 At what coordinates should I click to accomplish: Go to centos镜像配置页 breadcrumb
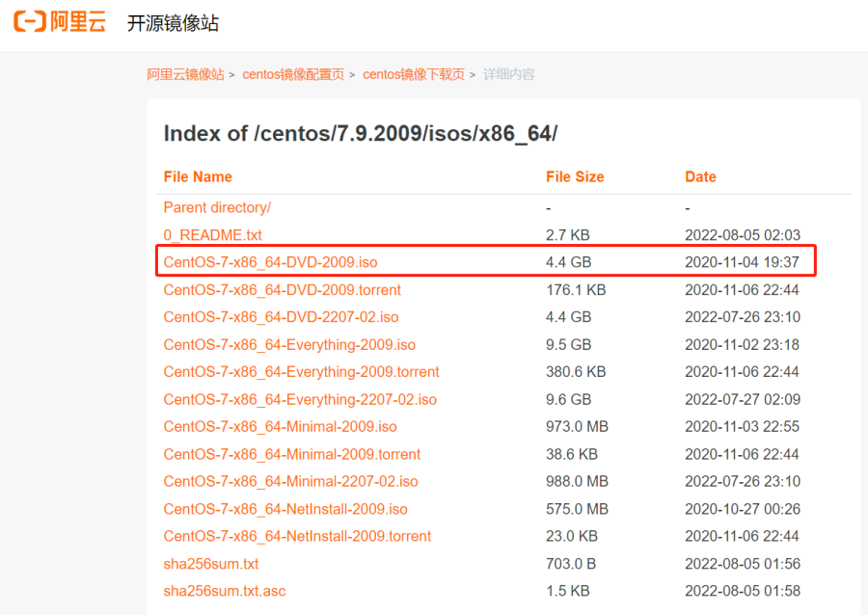(293, 74)
